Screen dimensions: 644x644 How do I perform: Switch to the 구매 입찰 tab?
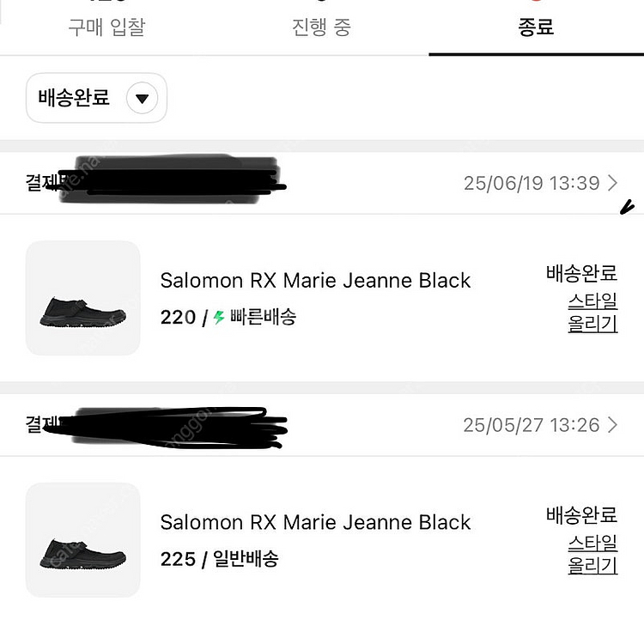point(106,27)
